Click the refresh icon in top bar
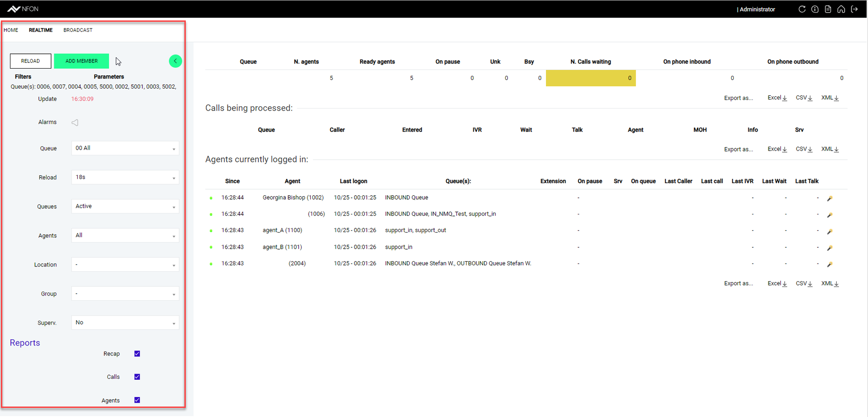This screenshot has width=868, height=417. click(802, 9)
